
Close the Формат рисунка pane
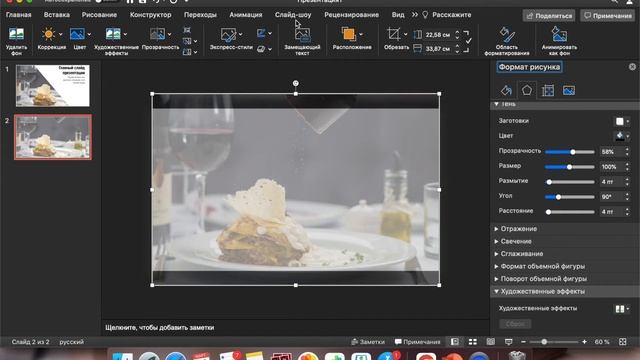[632, 67]
